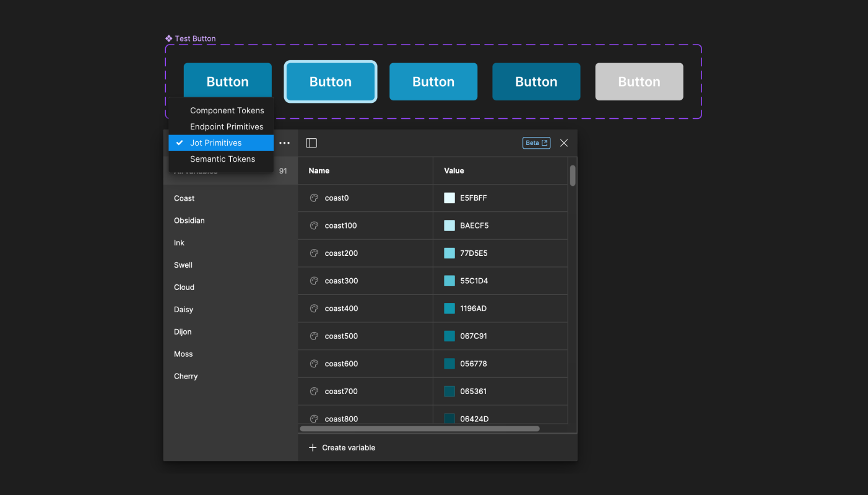Click the 06424D color swatch
868x495 pixels.
(x=449, y=419)
